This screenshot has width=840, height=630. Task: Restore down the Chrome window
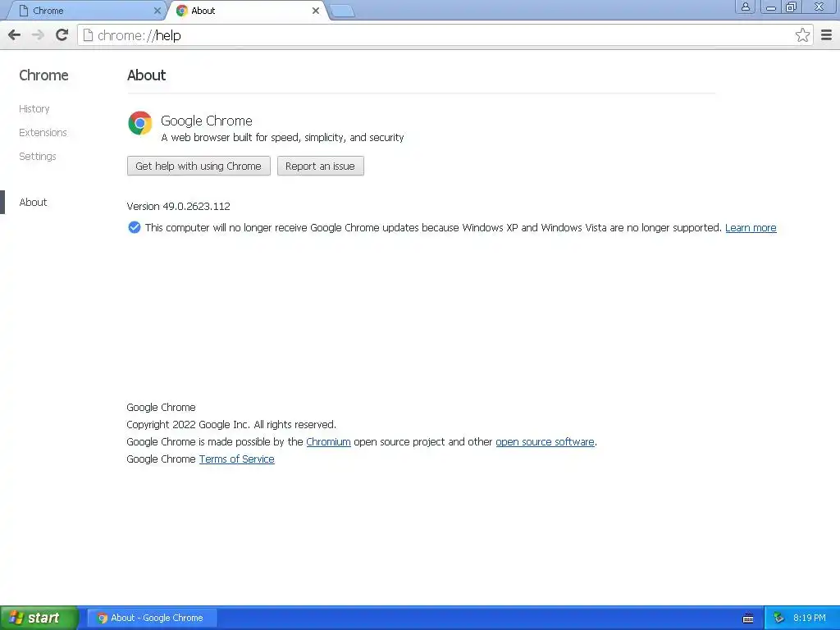coord(791,7)
